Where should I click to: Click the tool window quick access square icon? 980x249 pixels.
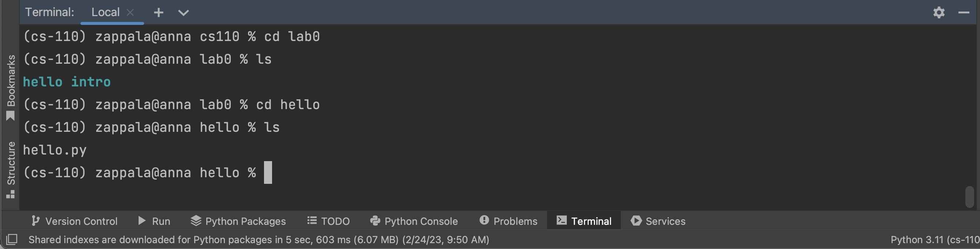[12, 239]
